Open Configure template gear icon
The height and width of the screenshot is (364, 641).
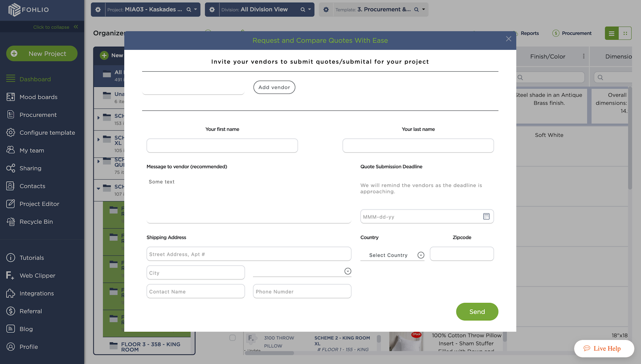click(11, 133)
